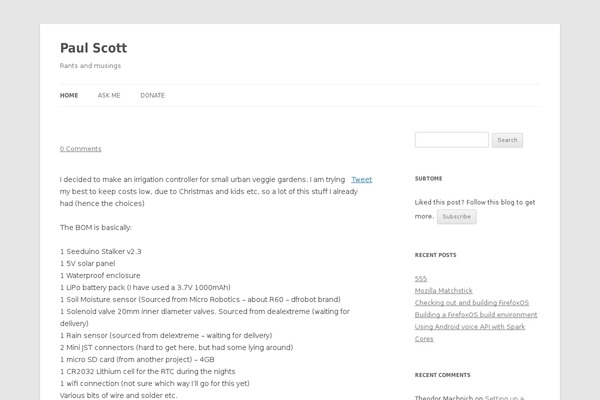Screen dimensions: 600x400
Task: Open the Paul Scott site title
Action: [93, 48]
